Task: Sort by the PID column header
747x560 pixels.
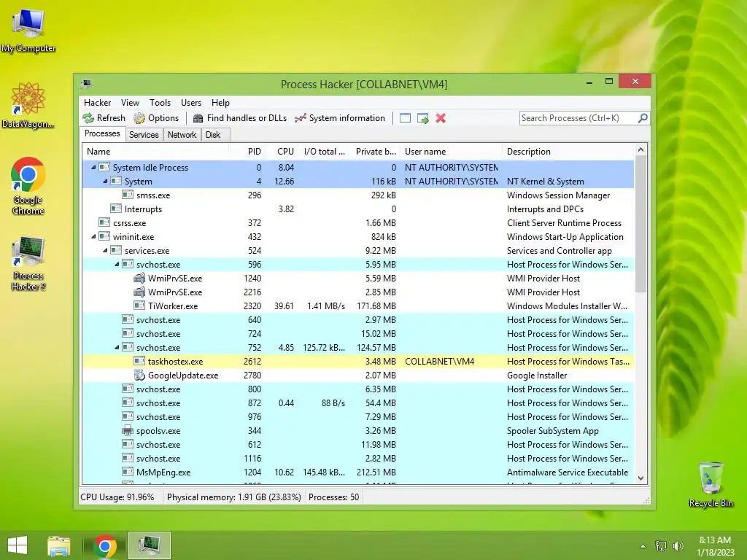Action: 247,152
